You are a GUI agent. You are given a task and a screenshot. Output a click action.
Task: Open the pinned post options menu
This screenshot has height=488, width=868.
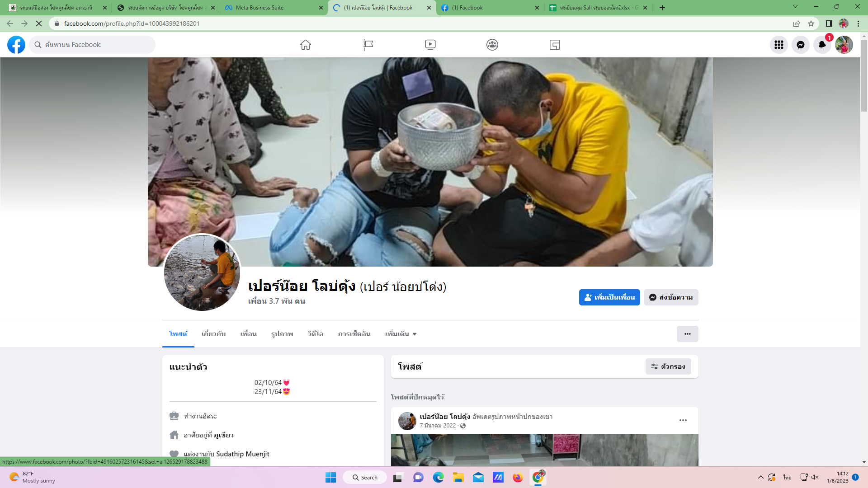click(x=683, y=420)
